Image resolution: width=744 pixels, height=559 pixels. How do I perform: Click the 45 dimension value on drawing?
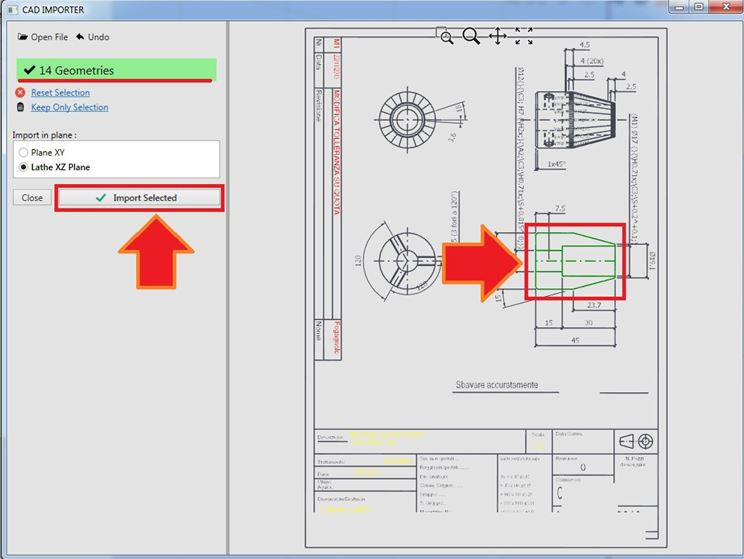coord(575,340)
